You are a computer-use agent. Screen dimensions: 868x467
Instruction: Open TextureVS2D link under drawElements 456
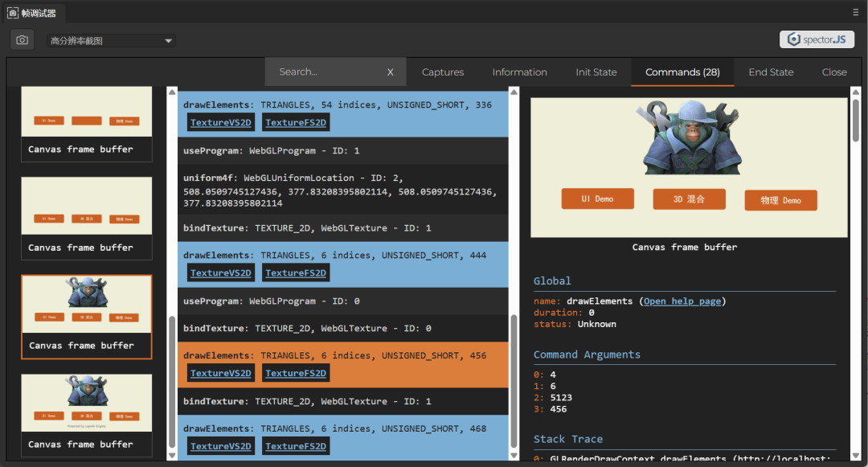pos(220,373)
